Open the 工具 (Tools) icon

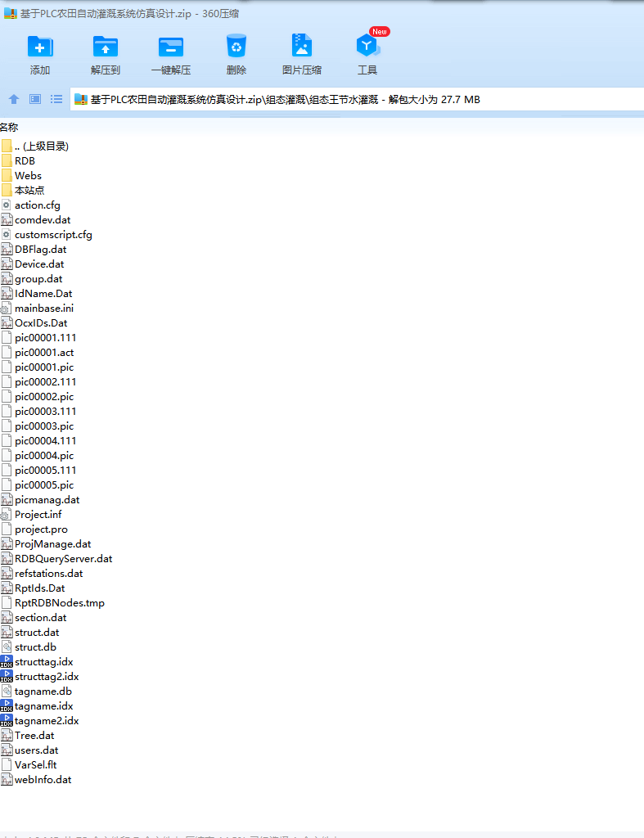(367, 46)
